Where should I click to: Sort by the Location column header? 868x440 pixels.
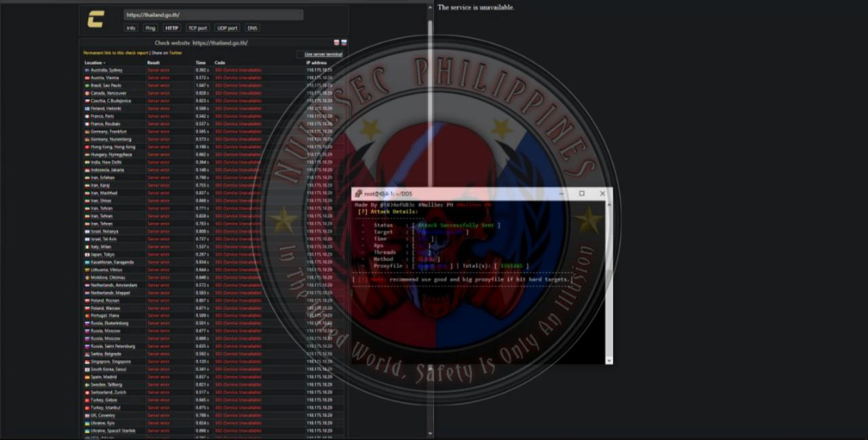(x=95, y=63)
